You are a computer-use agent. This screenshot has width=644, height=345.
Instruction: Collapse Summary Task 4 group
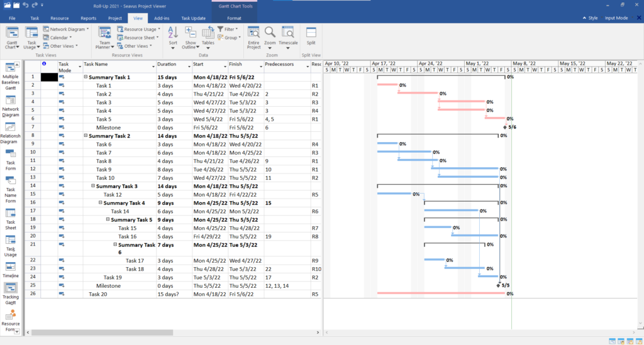point(100,202)
